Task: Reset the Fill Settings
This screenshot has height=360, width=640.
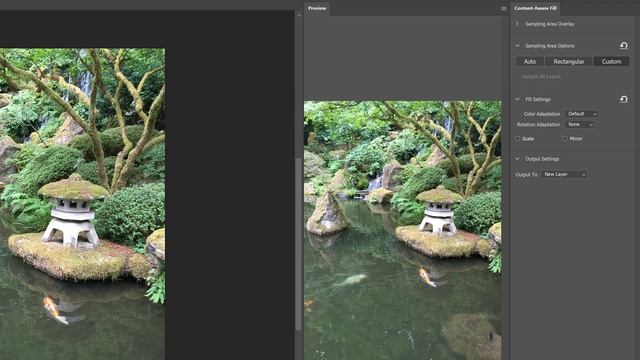Action: point(624,99)
